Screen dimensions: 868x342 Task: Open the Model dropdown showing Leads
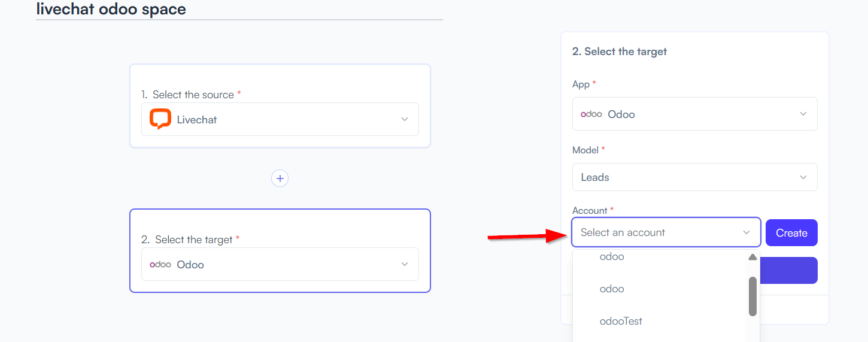[x=695, y=177]
